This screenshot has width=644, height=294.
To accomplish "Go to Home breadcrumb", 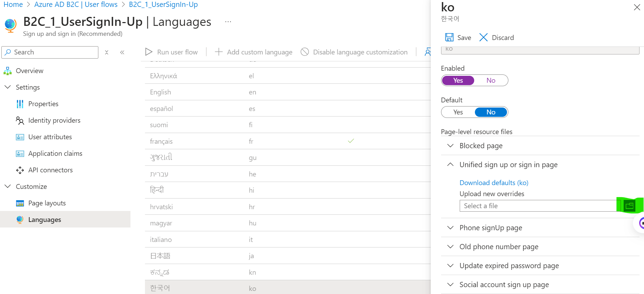I will click(x=13, y=4).
